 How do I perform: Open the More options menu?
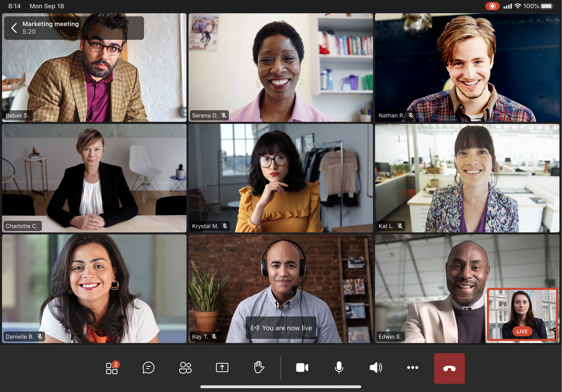pos(413,367)
